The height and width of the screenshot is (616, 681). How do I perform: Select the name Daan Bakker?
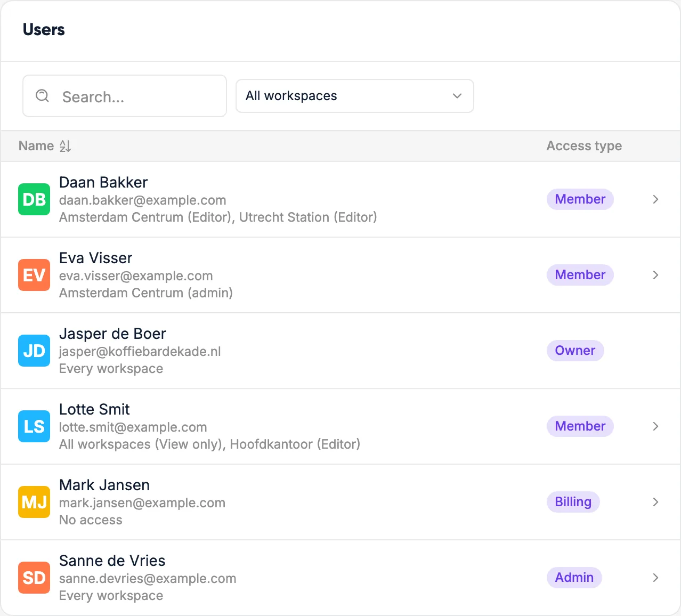(103, 182)
